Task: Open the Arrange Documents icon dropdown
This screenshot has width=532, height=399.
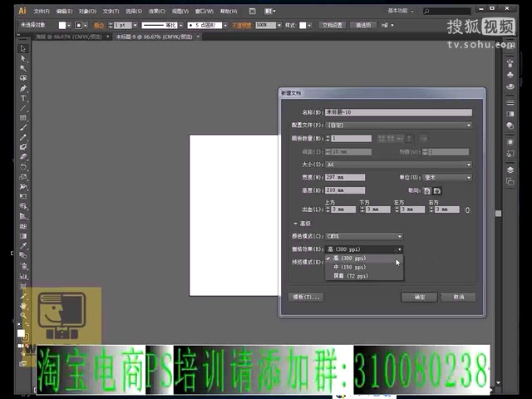Action: click(270, 11)
